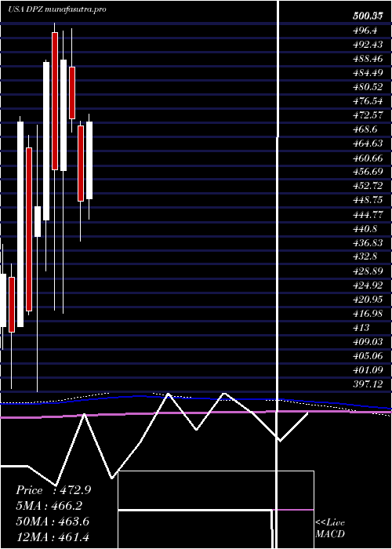The width and height of the screenshot is (392, 549).
Task: Select the last white candlestick on the right
Action: click(x=89, y=160)
